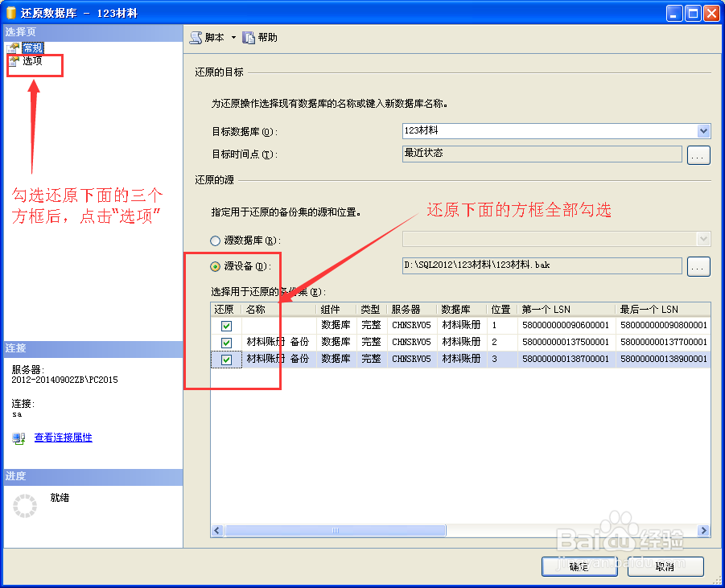Image resolution: width=725 pixels, height=588 pixels.
Task: Select the 源数据库 radio button
Action: click(214, 239)
